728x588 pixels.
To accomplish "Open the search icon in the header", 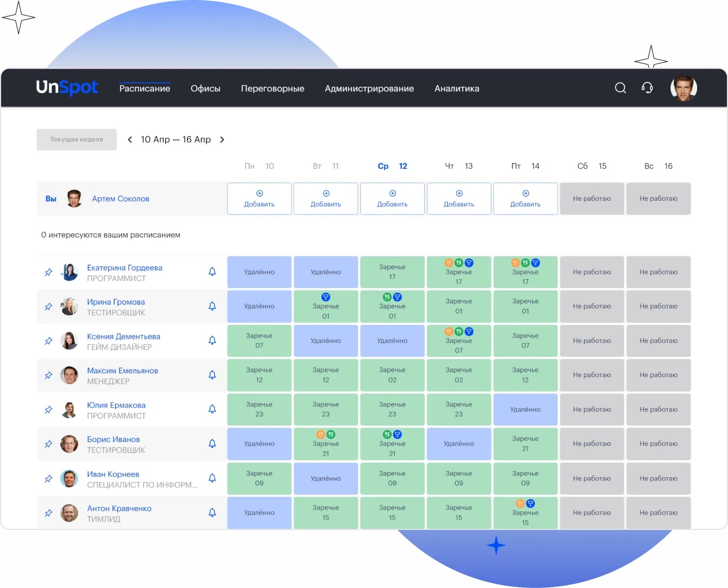I will pos(620,88).
